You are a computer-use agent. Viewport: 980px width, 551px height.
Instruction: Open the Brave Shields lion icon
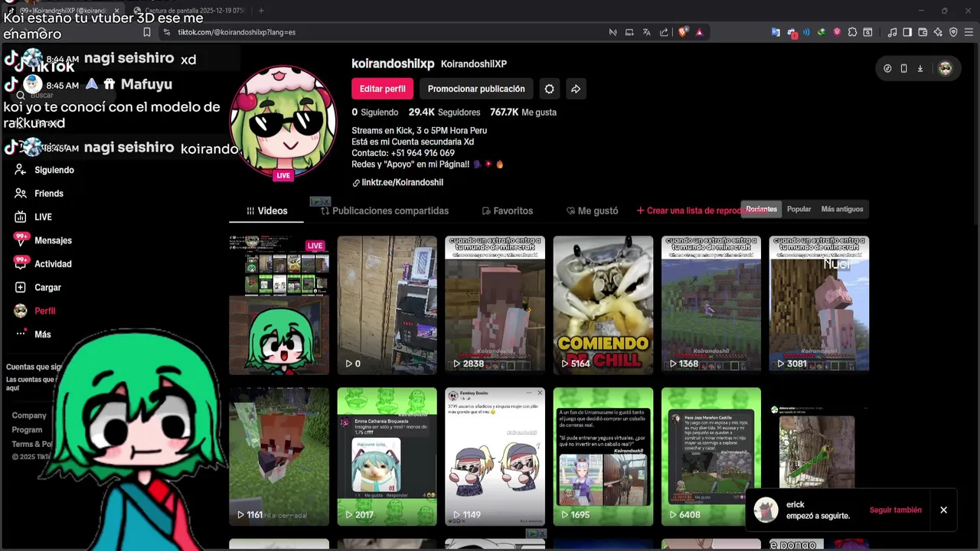(683, 32)
